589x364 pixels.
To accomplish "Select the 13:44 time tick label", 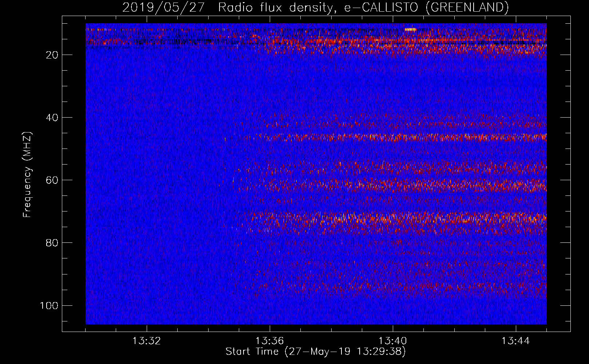I will click(x=516, y=341).
